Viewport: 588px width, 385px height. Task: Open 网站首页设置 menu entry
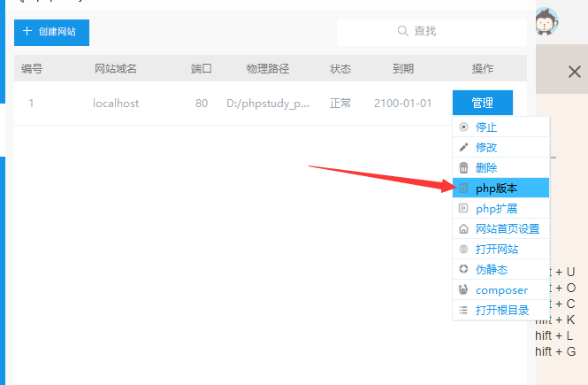point(501,228)
